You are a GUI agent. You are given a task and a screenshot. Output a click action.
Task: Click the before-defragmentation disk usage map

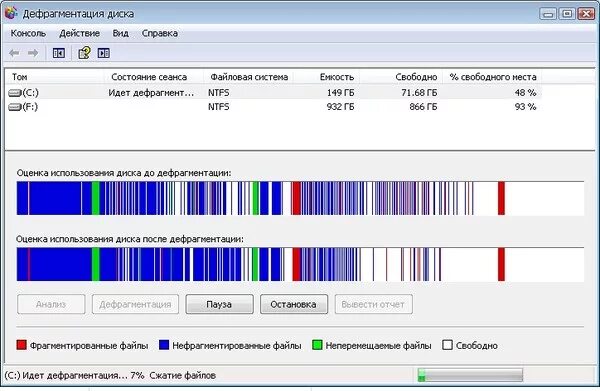(300, 198)
